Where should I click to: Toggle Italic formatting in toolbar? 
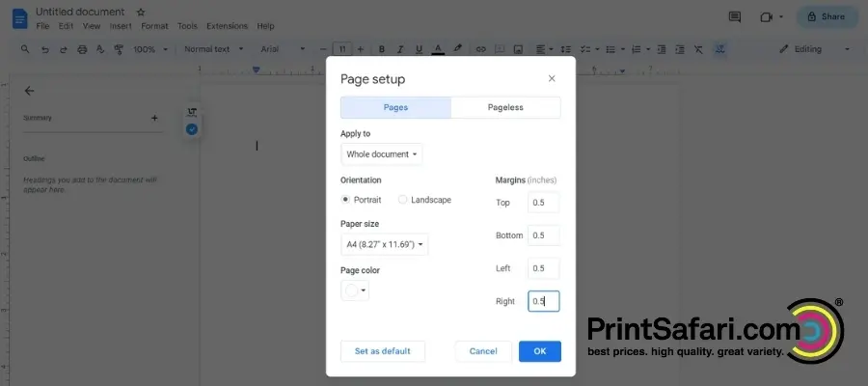coord(400,49)
